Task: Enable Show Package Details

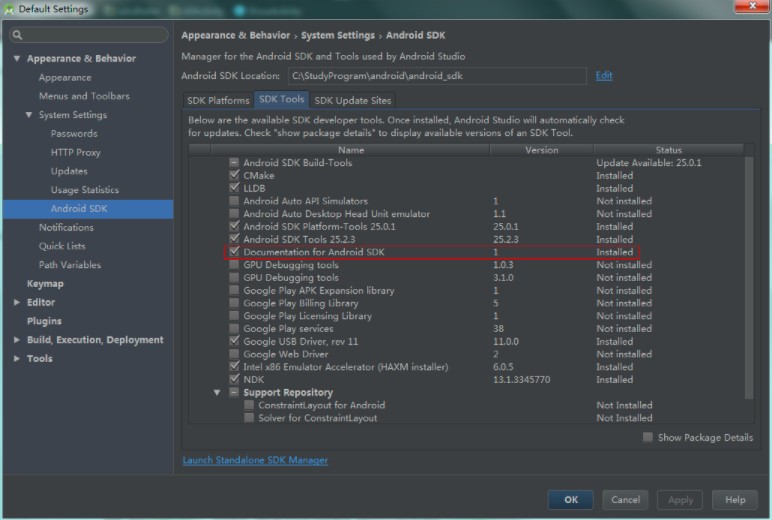Action: pyautogui.click(x=648, y=437)
